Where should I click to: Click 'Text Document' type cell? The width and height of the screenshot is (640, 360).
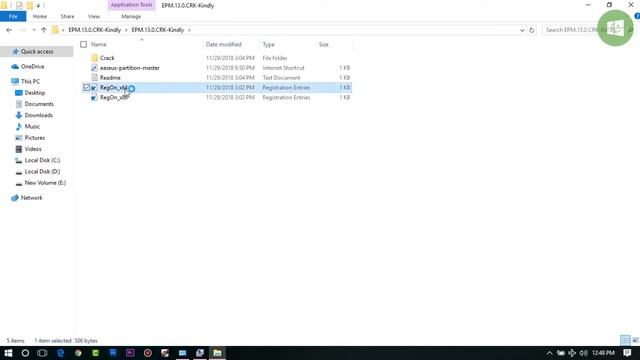coord(281,78)
